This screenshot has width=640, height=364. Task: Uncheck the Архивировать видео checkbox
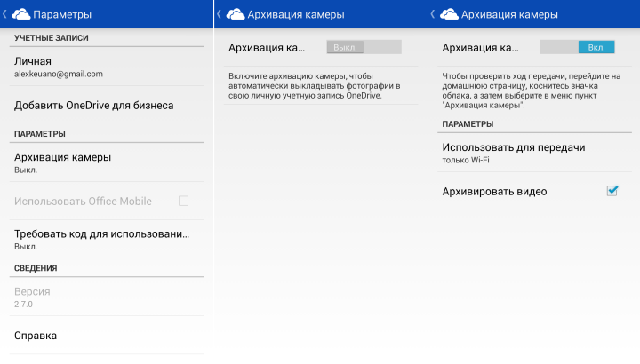612,191
